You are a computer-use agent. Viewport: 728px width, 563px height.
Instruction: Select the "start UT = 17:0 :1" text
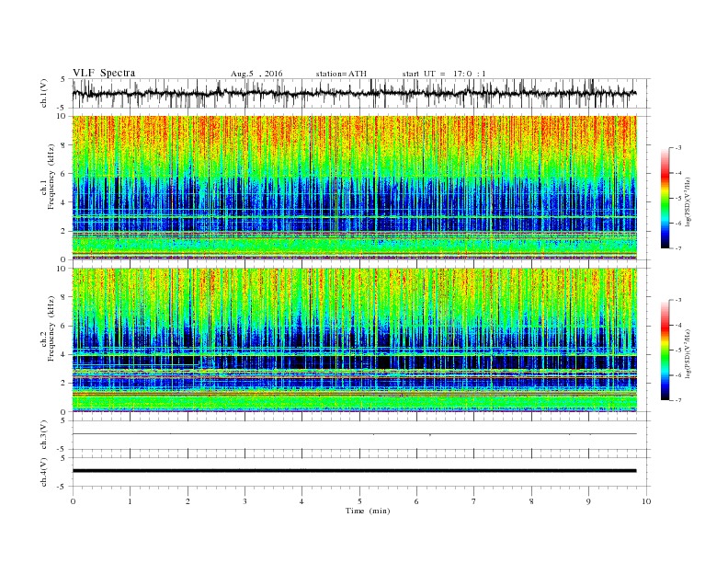[x=444, y=74]
